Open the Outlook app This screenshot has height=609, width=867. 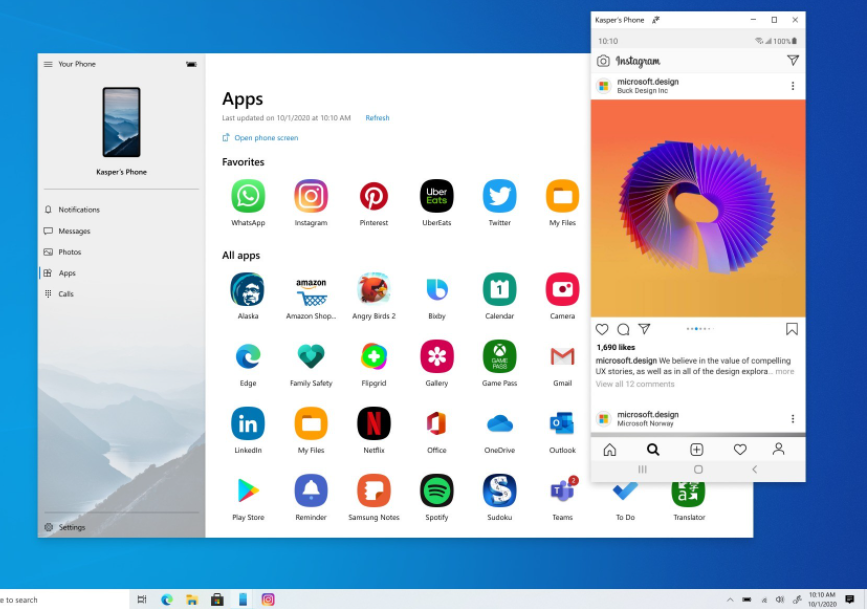coord(562,424)
